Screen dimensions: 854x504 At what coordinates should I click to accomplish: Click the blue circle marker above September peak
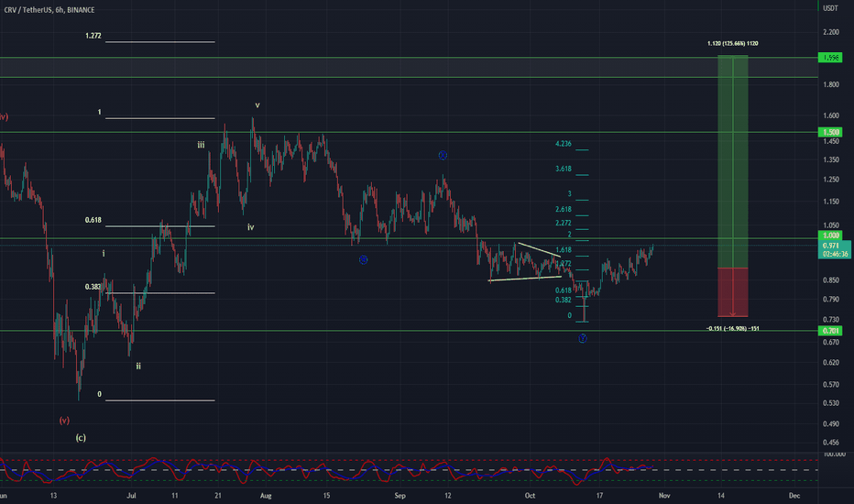point(443,155)
